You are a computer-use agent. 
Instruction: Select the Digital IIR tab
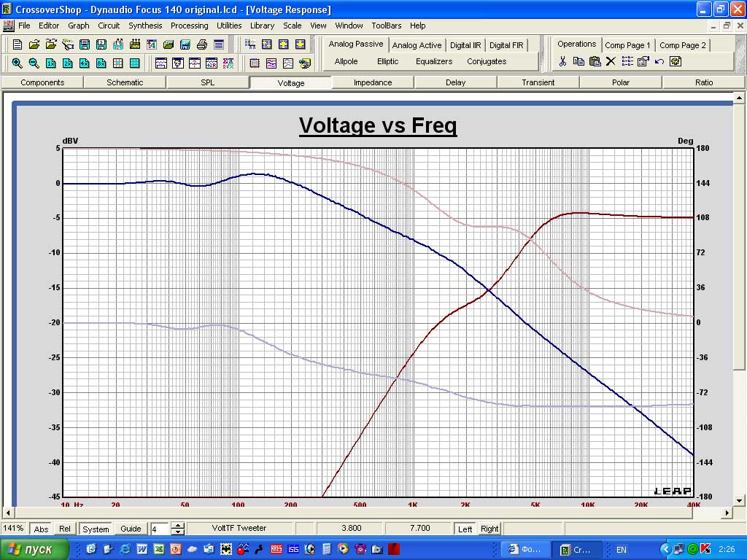(x=465, y=45)
